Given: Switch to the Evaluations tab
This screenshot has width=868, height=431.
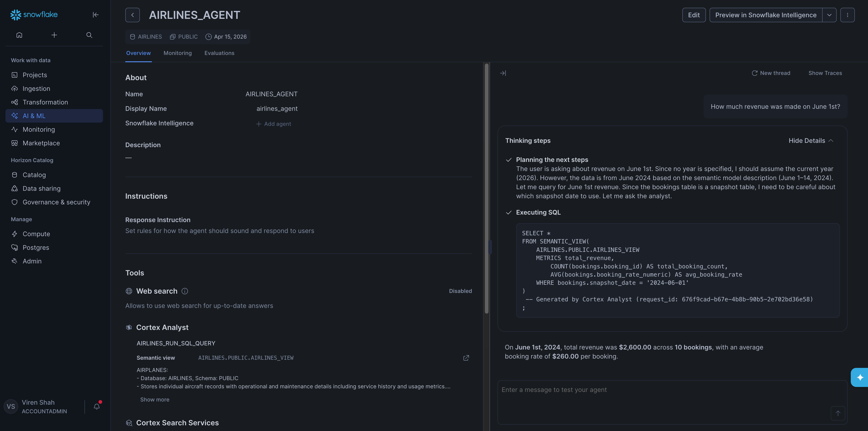Looking at the screenshot, I should coord(219,53).
